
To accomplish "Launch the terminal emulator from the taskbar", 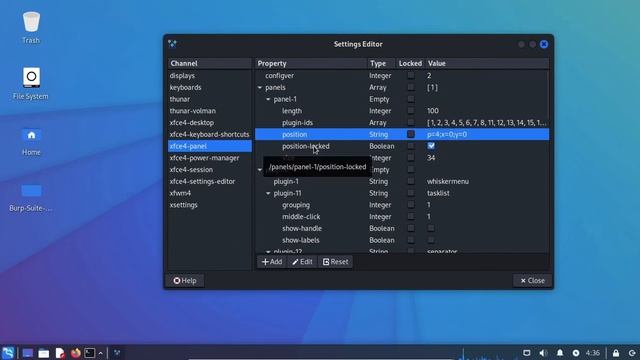I will coord(89,353).
